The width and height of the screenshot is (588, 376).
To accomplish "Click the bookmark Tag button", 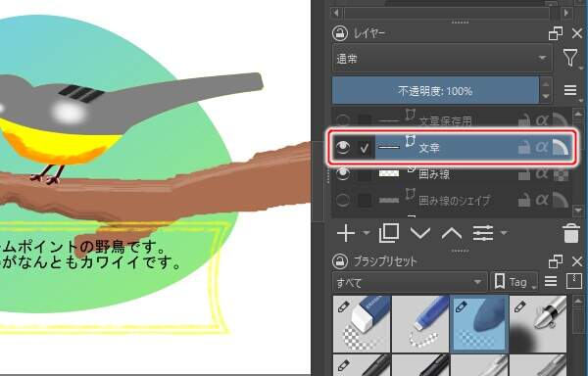I will [514, 282].
